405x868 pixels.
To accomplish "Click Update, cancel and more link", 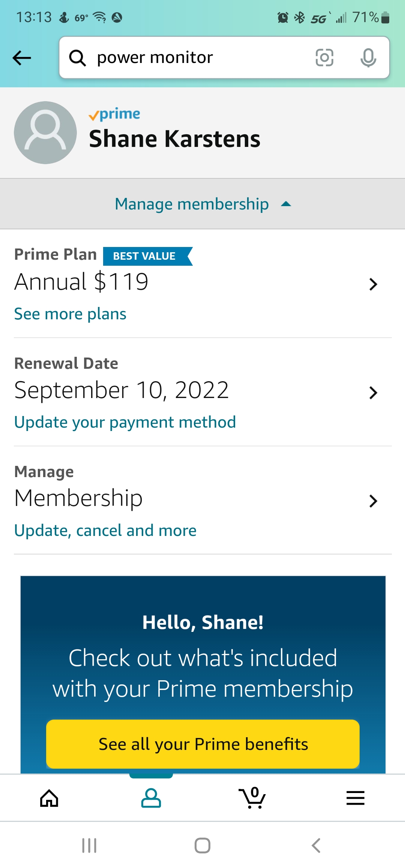I will pos(105,531).
